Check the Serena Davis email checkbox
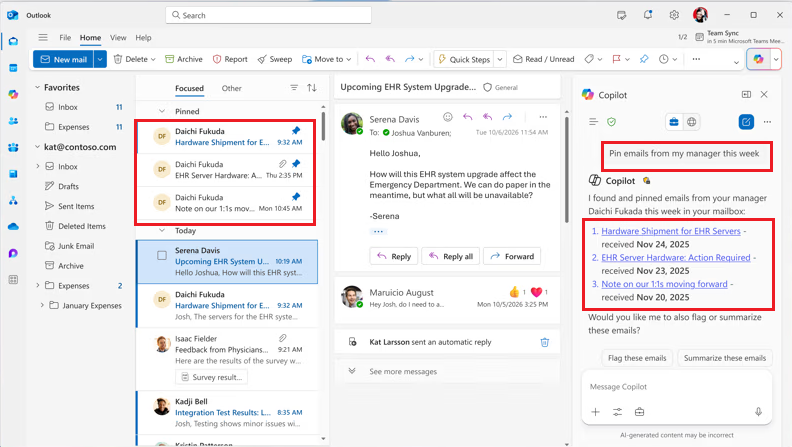 [x=162, y=256]
